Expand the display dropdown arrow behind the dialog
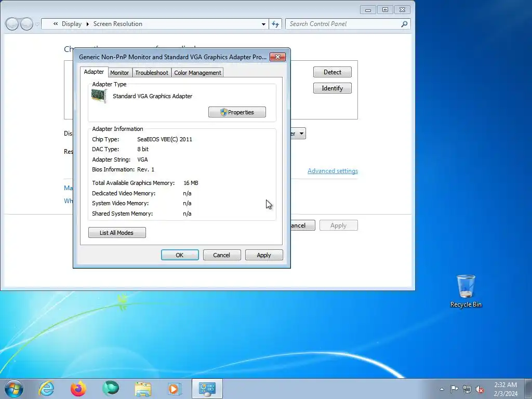 (301, 134)
